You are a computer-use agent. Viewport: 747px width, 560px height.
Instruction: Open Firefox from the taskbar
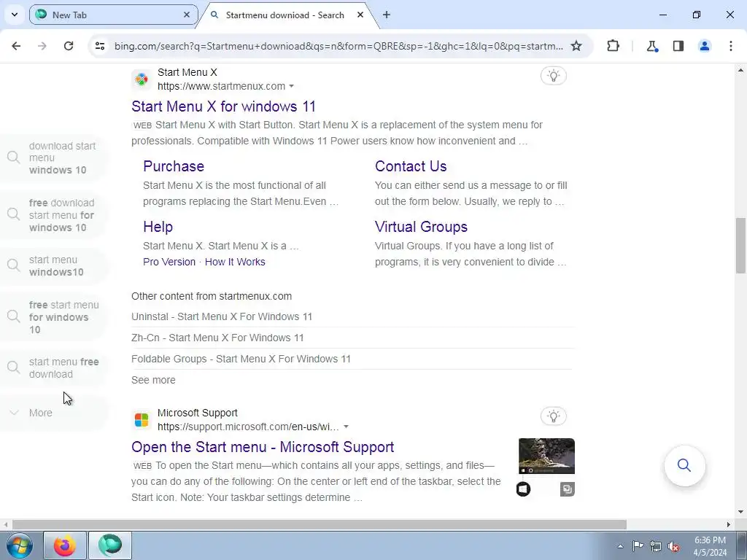coord(65,545)
